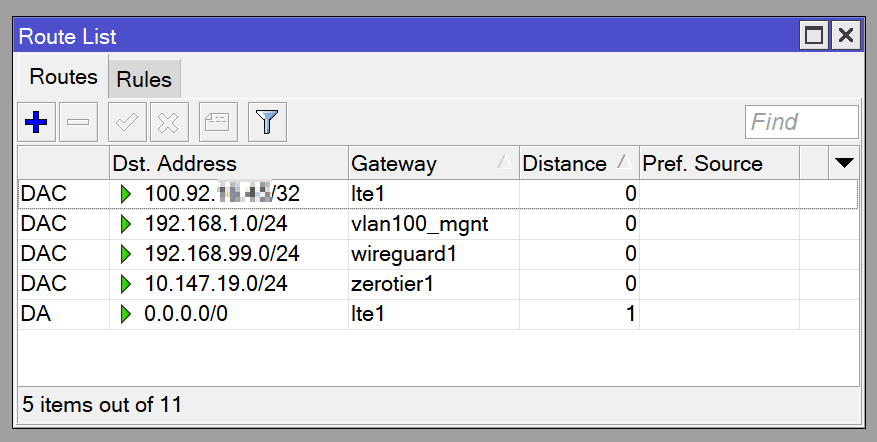Click the minus Remove route icon
877x442 pixels.
[78, 123]
